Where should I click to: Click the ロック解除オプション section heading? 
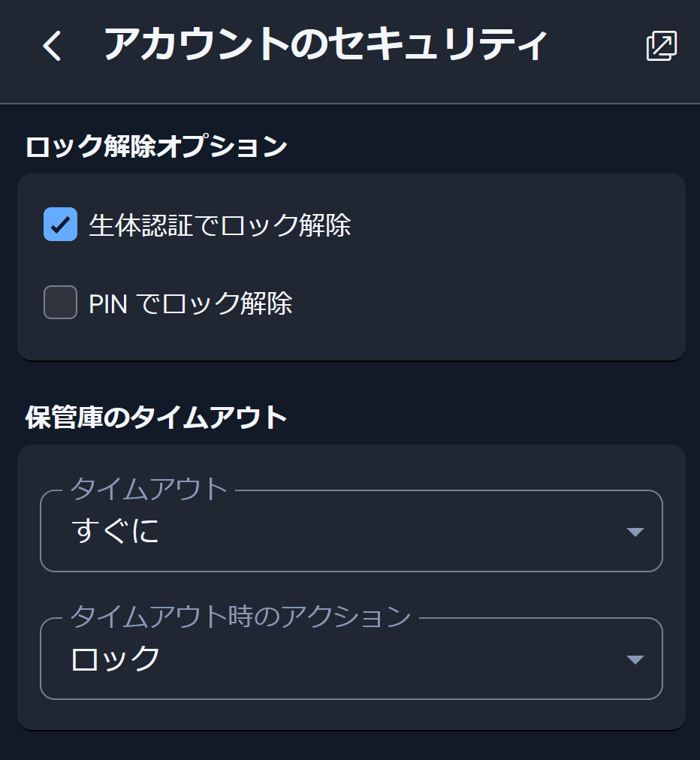click(156, 146)
